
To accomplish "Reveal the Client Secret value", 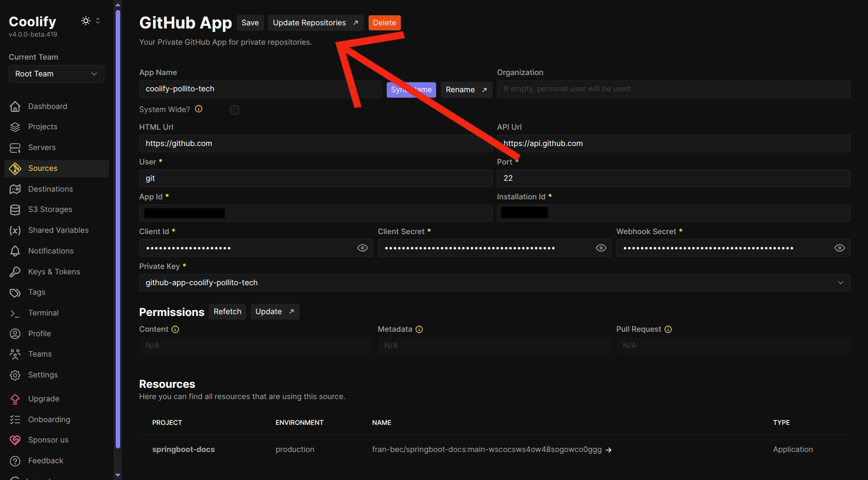I will point(601,248).
